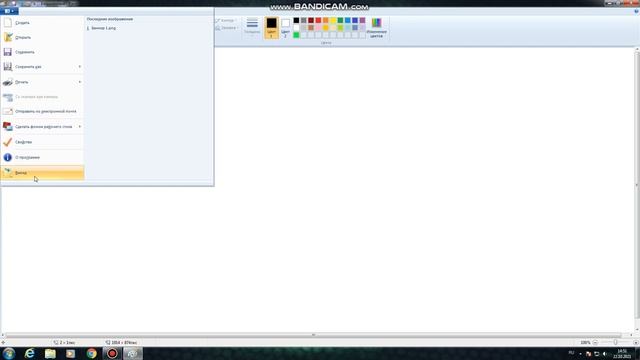Click the volume speaker tray icon
640x360 pixels.
pyautogui.click(x=604, y=353)
